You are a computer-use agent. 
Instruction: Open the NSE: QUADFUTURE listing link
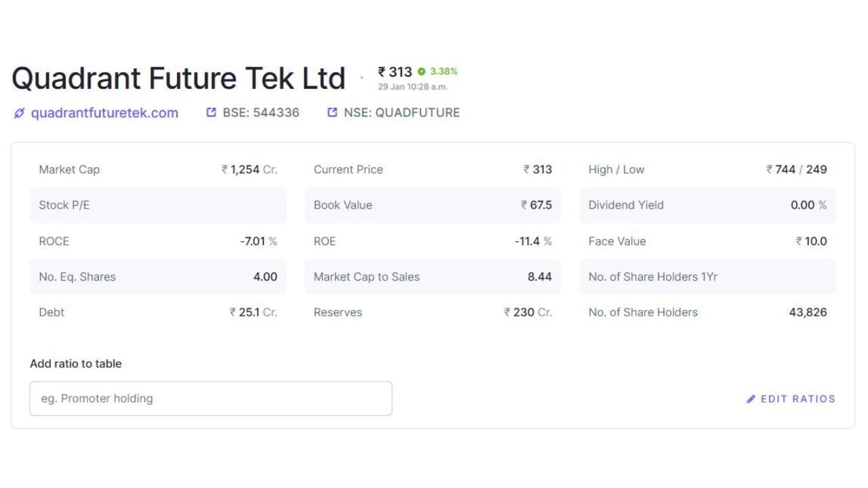tap(401, 113)
